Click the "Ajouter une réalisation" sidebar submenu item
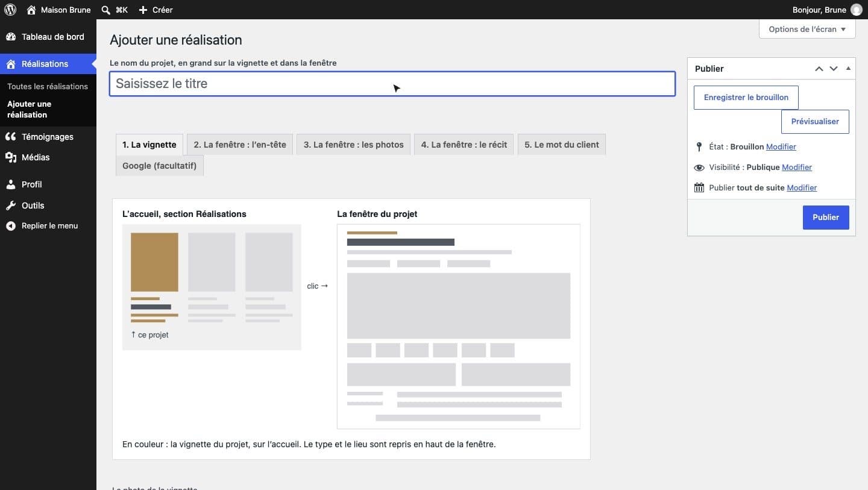 (x=48, y=109)
